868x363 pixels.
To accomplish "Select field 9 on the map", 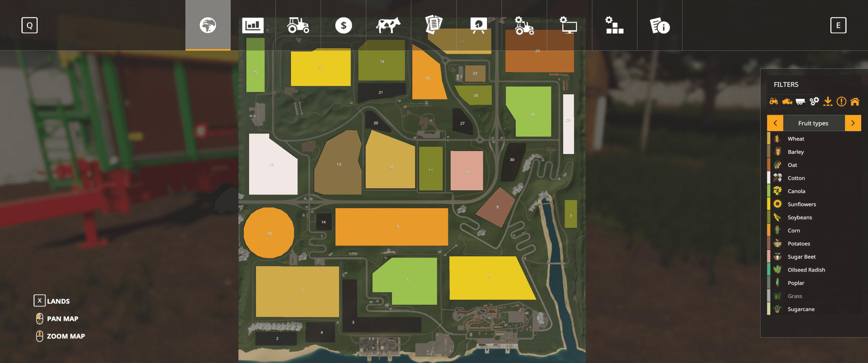I will point(496,207).
